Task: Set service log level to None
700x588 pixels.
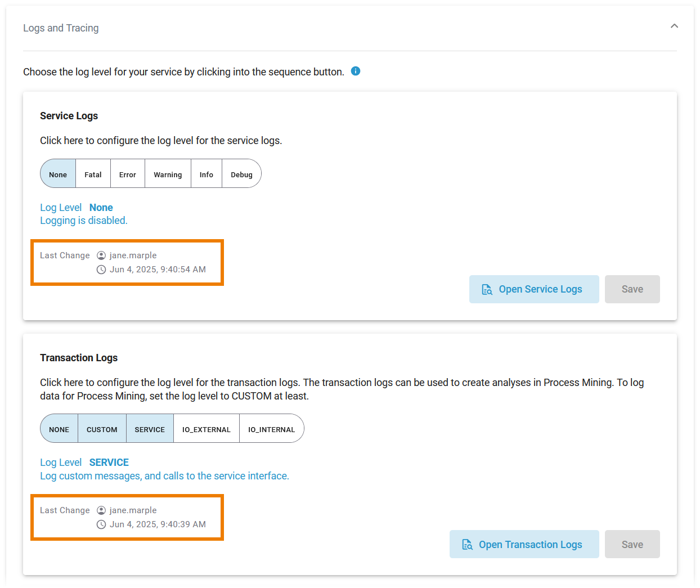Action: click(58, 174)
